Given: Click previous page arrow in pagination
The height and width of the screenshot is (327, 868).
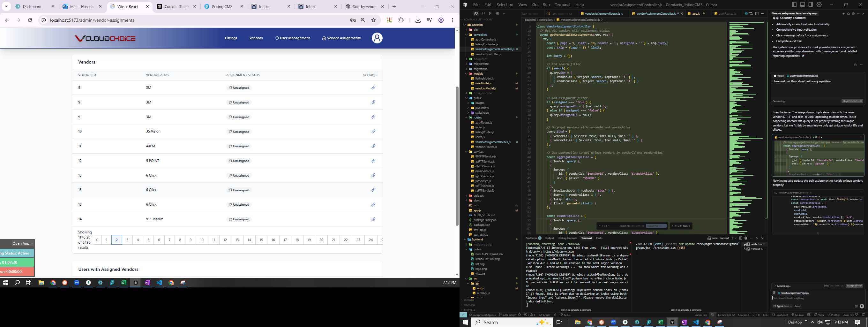Looking at the screenshot, I should click(x=97, y=240).
